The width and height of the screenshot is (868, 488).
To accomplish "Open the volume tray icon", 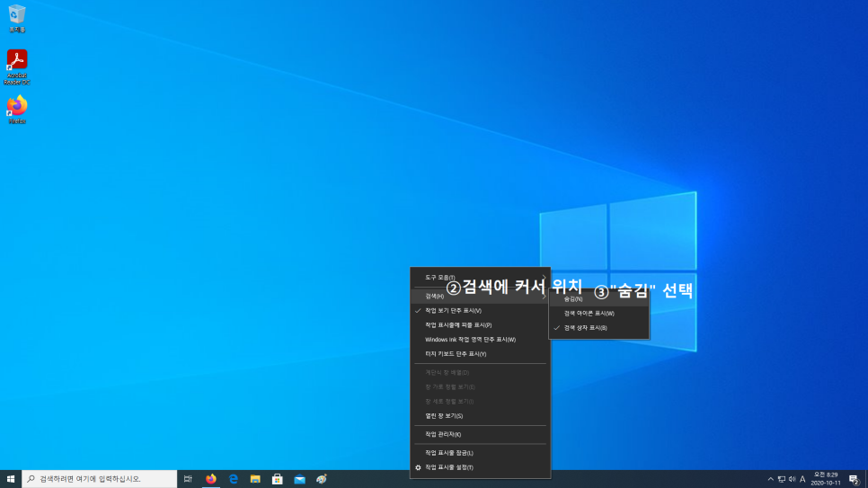I will coord(793,480).
